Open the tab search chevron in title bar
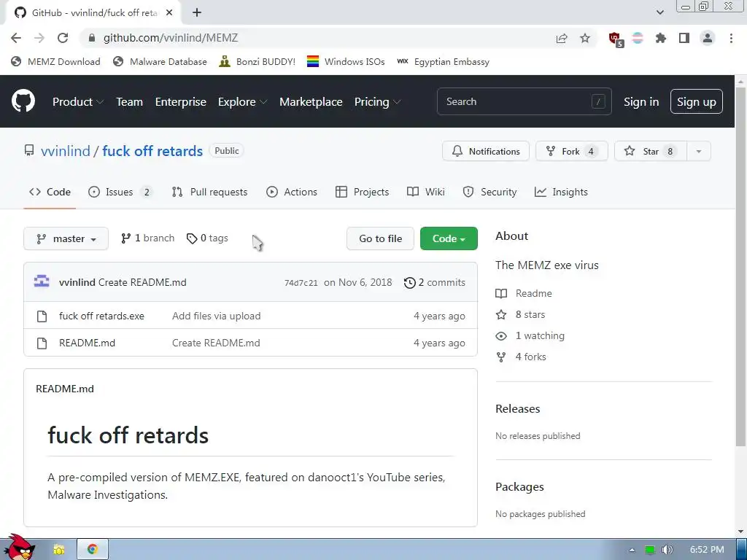The width and height of the screenshot is (747, 560). coord(659,13)
